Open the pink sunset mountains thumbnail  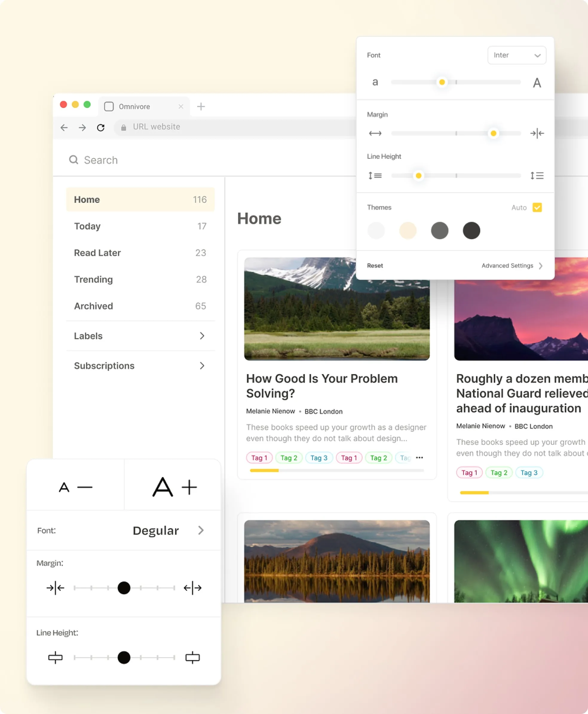point(521,320)
